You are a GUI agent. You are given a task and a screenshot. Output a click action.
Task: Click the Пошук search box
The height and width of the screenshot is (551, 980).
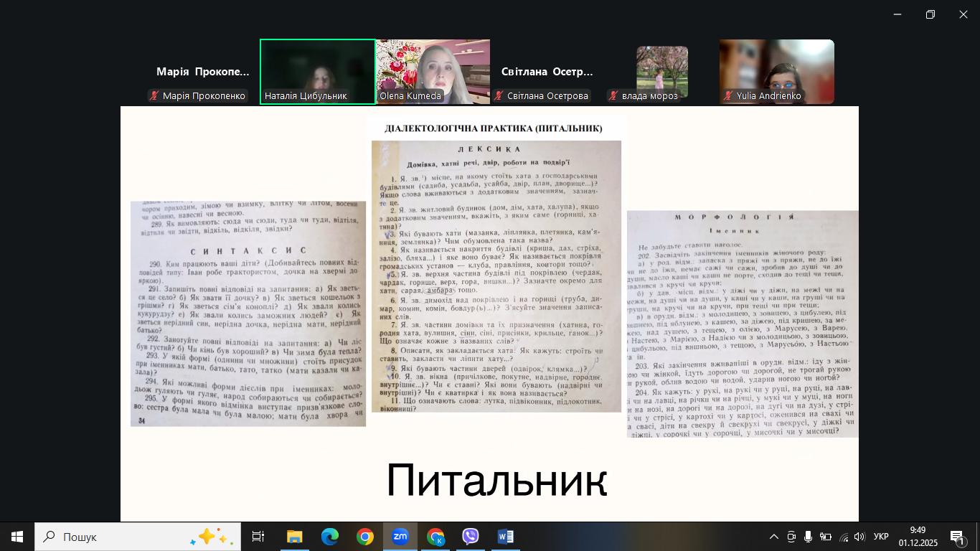point(138,537)
